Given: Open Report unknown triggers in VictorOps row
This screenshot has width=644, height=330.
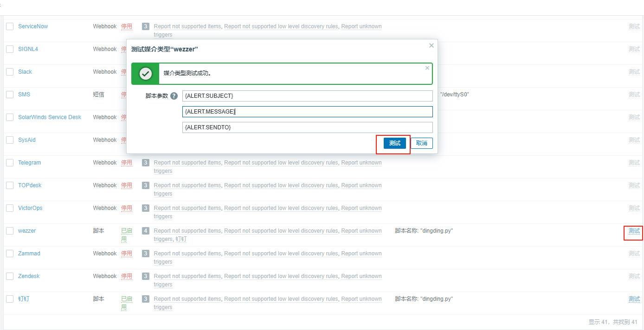Looking at the screenshot, I should (x=361, y=208).
